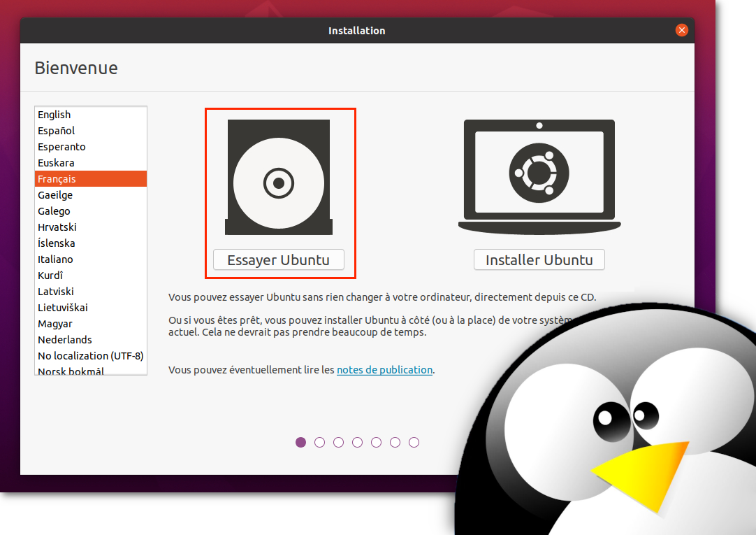
Task: Select English in the language list
Action: [x=54, y=114]
